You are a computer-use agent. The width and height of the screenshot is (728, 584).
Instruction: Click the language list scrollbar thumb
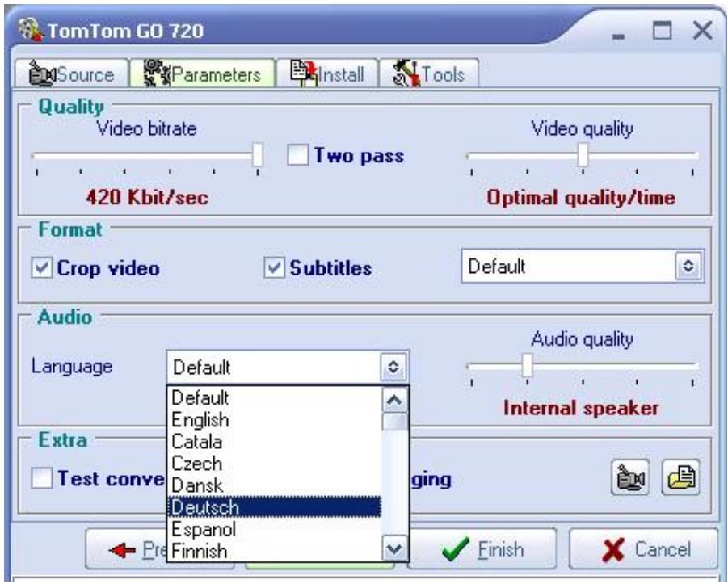(x=394, y=422)
